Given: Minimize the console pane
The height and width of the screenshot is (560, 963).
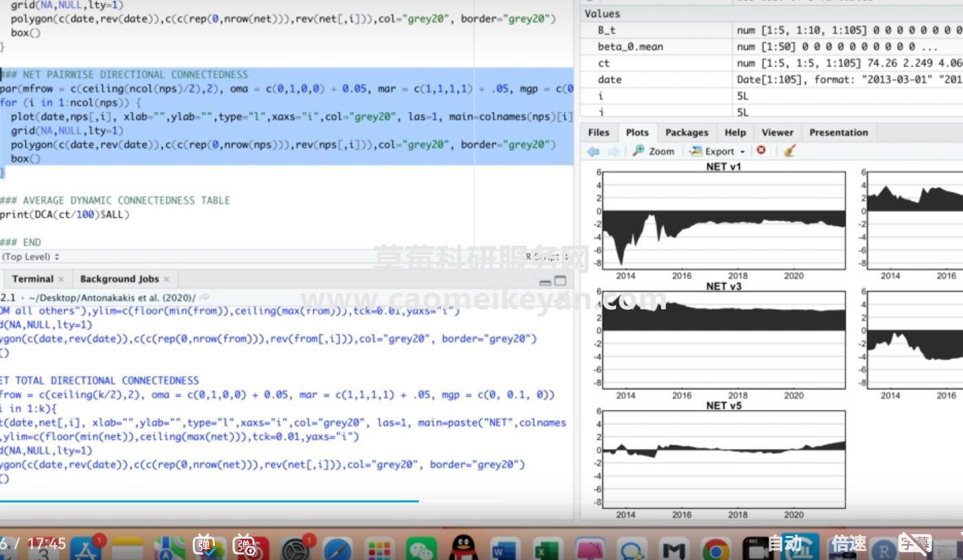Looking at the screenshot, I should click(x=545, y=281).
